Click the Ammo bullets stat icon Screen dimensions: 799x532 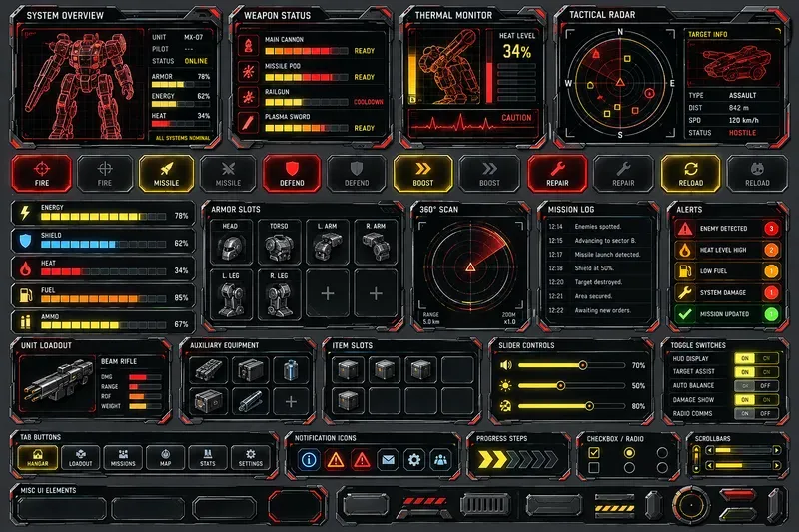[x=25, y=321]
